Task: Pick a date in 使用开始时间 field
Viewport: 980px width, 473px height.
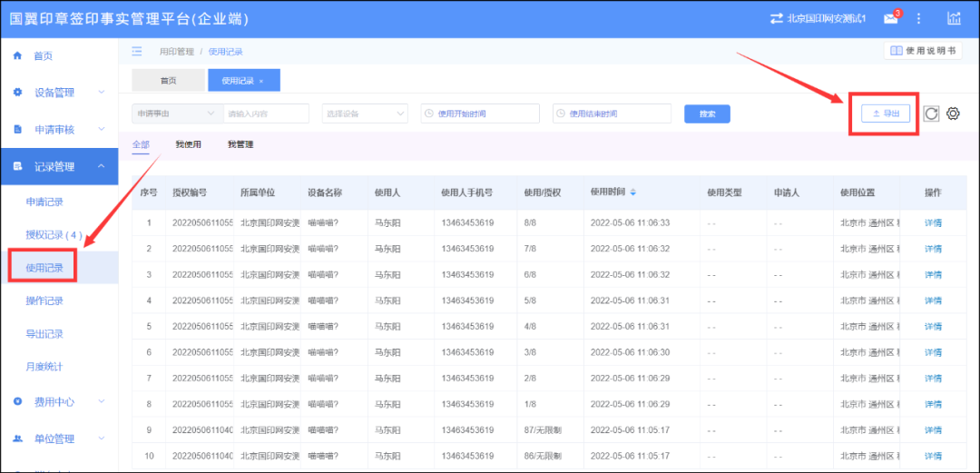Action: [480, 113]
